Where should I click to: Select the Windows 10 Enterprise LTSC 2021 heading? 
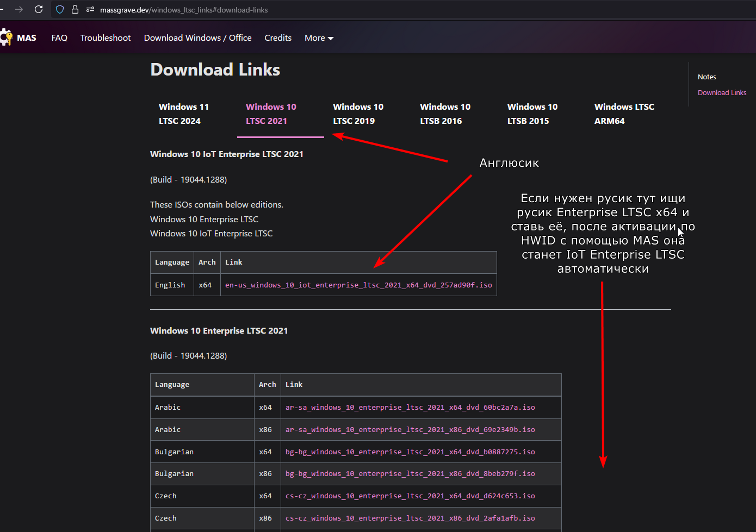219,331
